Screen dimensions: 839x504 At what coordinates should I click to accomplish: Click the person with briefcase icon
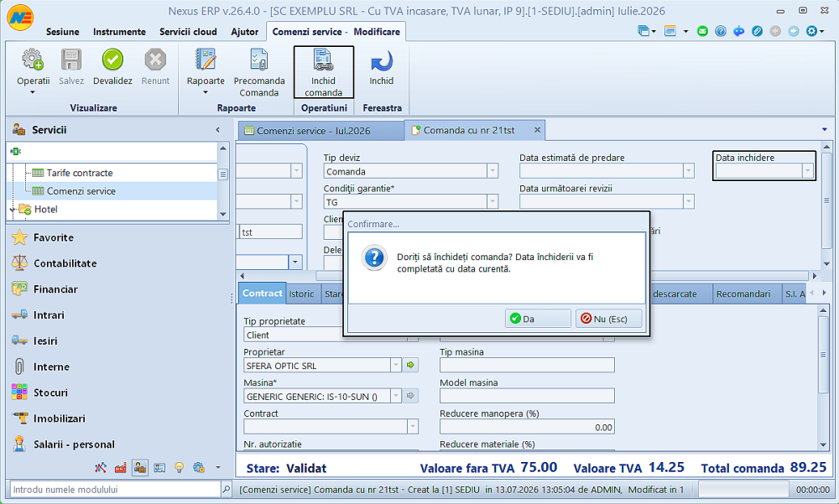click(x=140, y=468)
